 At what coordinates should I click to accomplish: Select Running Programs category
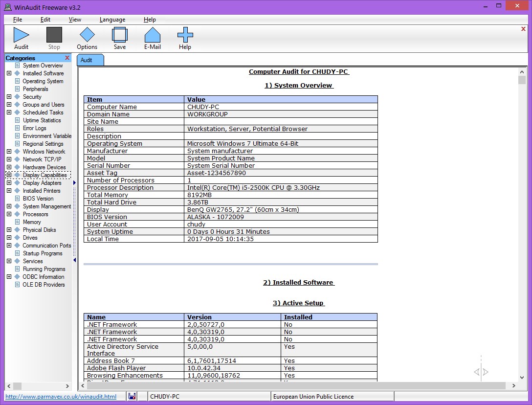click(44, 269)
